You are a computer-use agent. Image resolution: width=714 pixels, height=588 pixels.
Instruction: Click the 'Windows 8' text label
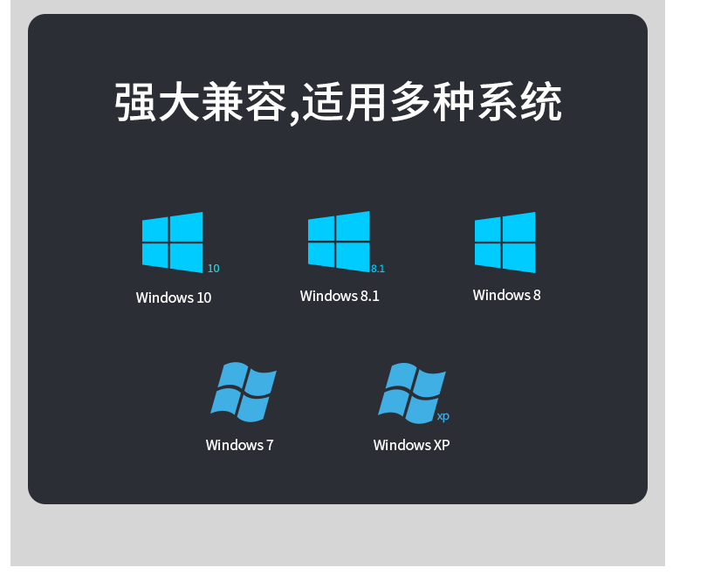(x=507, y=296)
